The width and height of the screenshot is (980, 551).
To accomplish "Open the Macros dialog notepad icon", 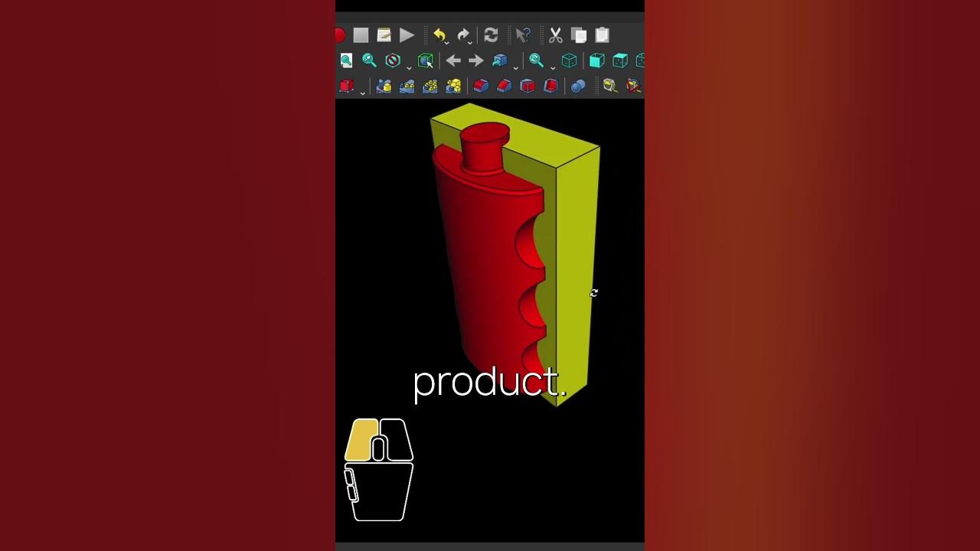I will 384,35.
